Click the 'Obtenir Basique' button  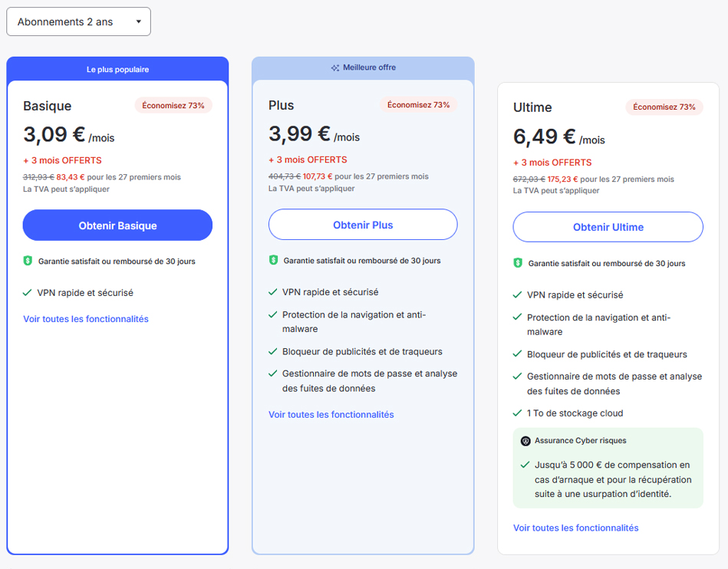[x=117, y=225]
